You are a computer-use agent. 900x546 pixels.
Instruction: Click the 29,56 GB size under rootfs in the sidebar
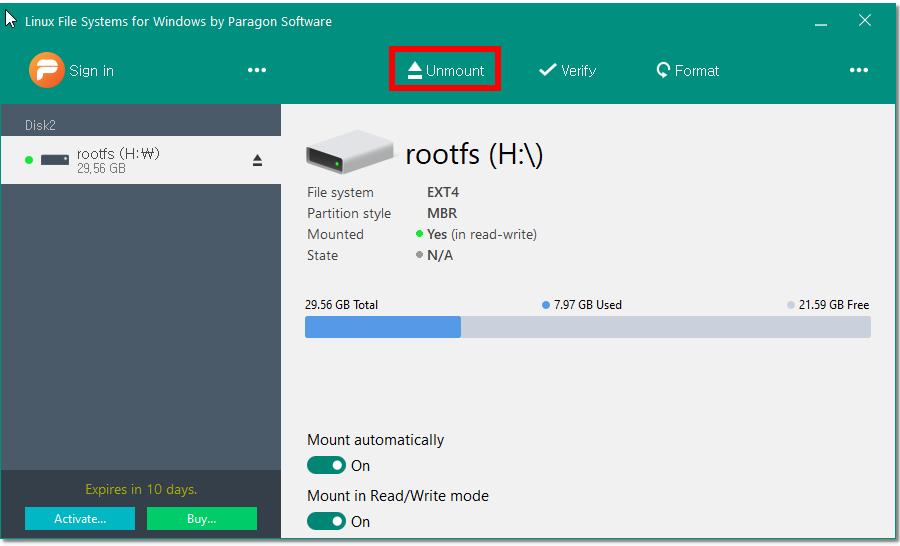101,169
